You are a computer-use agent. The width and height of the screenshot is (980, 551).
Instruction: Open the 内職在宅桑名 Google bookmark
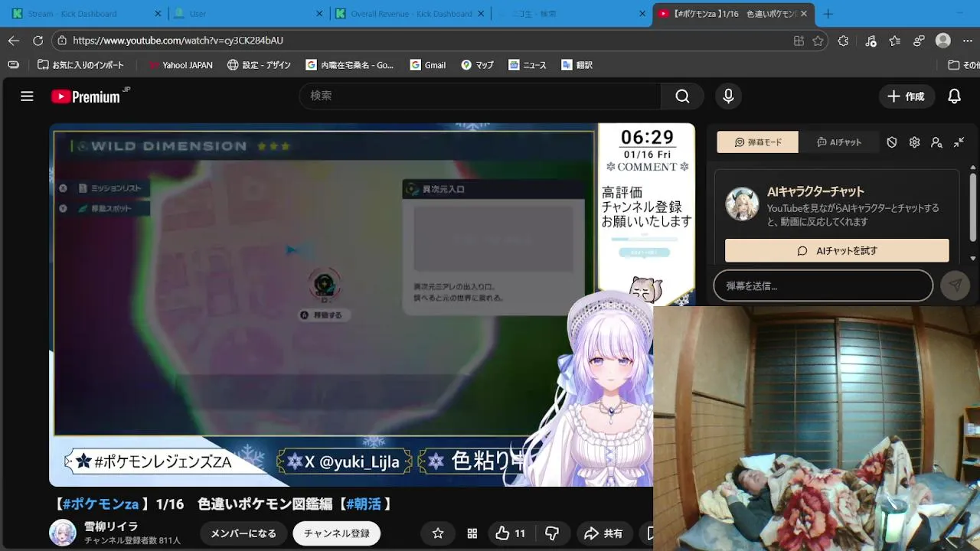[349, 65]
